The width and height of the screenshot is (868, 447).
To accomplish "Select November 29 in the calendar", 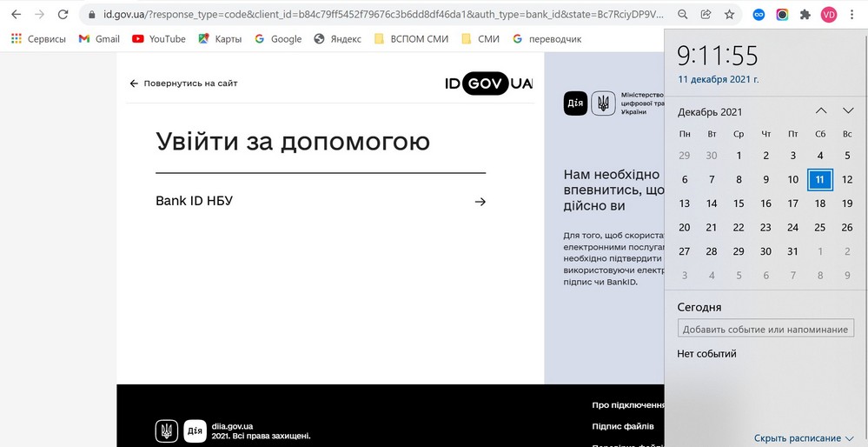I will tap(684, 156).
